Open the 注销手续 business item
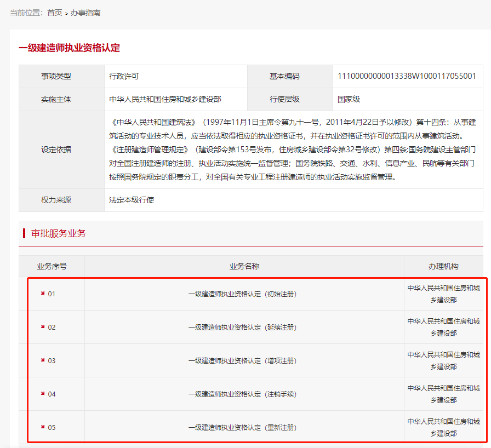Viewport: 491px width, 448px height. 244,394
